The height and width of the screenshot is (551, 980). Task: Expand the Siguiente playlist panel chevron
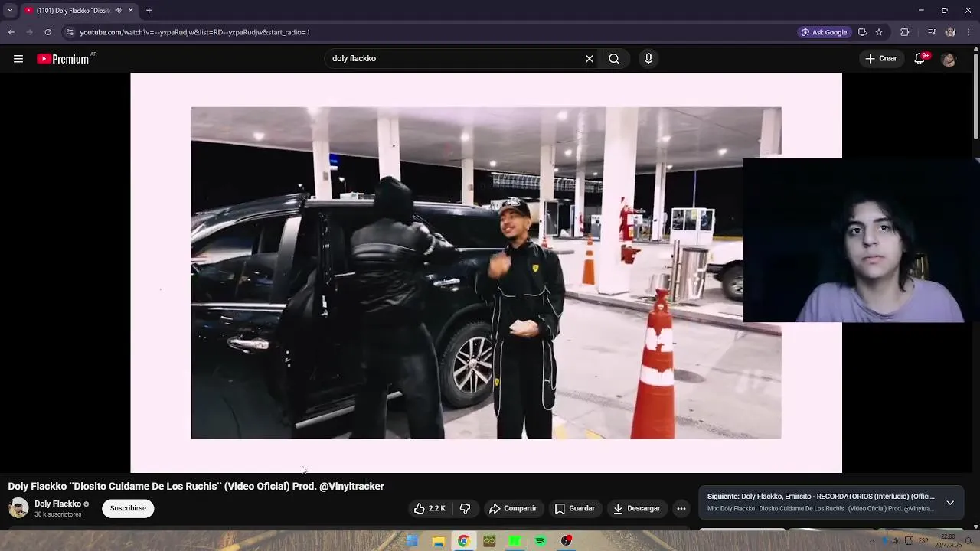[950, 503]
